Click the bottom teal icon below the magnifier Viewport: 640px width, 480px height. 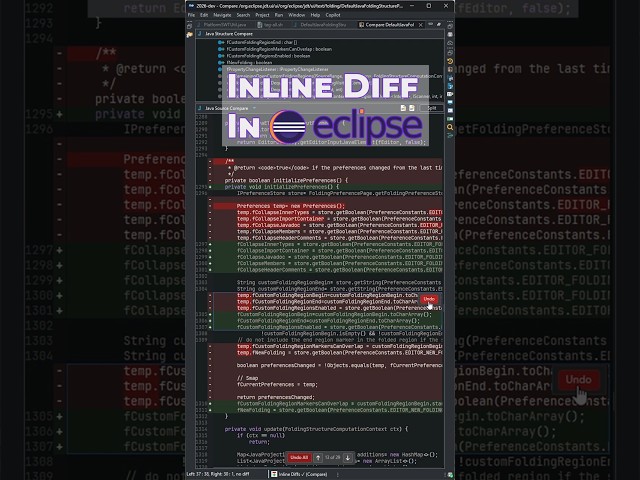450,136
